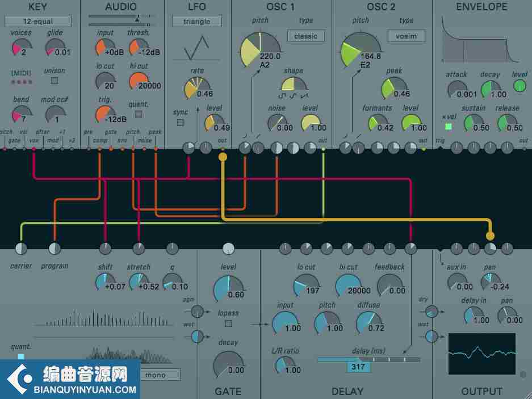Click the carrier input dial
The image size is (532, 399).
(x=21, y=249)
